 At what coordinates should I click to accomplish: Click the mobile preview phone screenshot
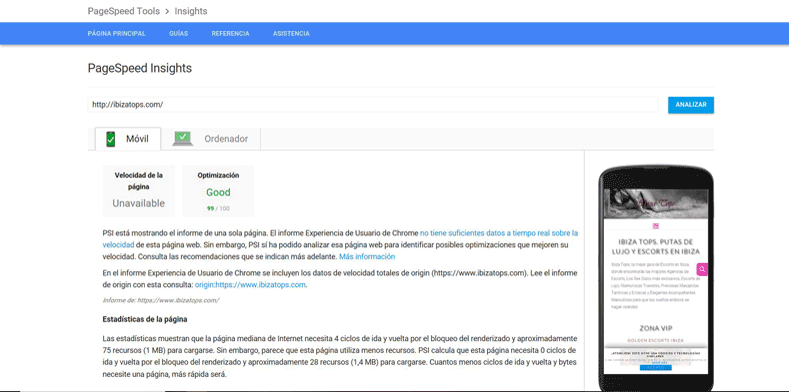pos(656,279)
